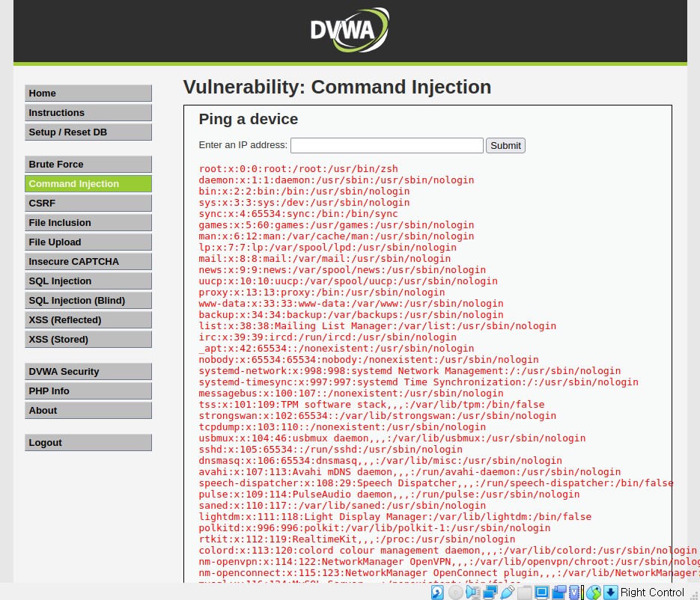This screenshot has height=600, width=700.
Task: Click the VirtualBox network adapters icon
Action: pyautogui.click(x=490, y=593)
